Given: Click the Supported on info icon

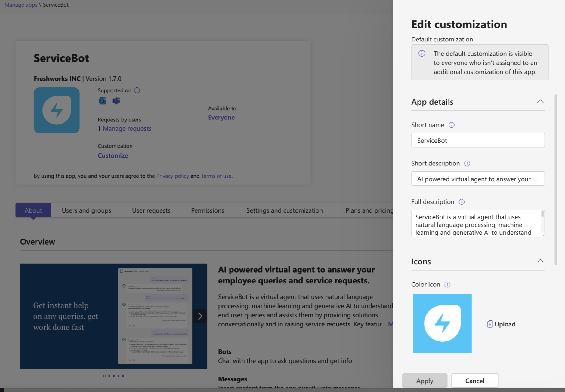Looking at the screenshot, I should click(137, 90).
